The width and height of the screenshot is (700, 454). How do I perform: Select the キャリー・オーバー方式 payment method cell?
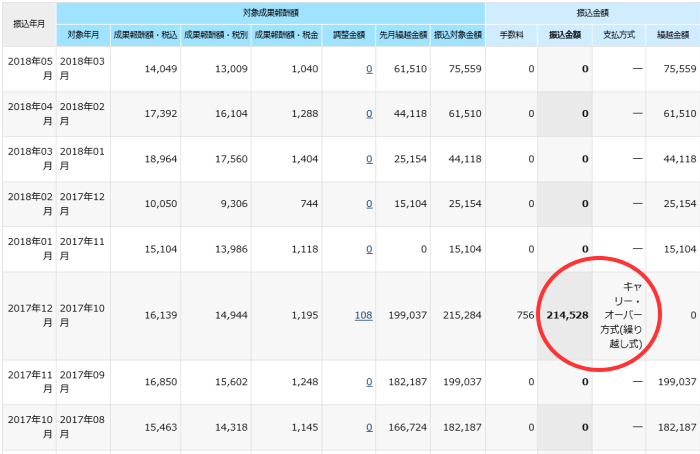pos(619,316)
